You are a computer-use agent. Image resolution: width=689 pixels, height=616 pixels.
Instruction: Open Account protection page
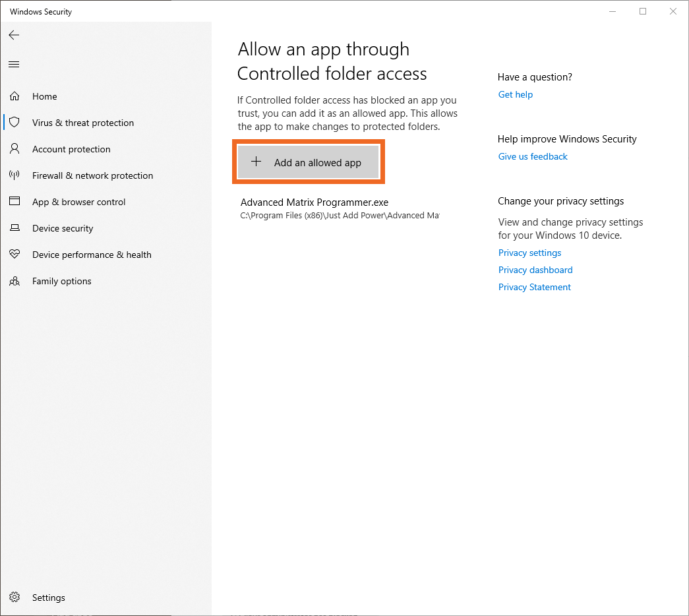(71, 149)
